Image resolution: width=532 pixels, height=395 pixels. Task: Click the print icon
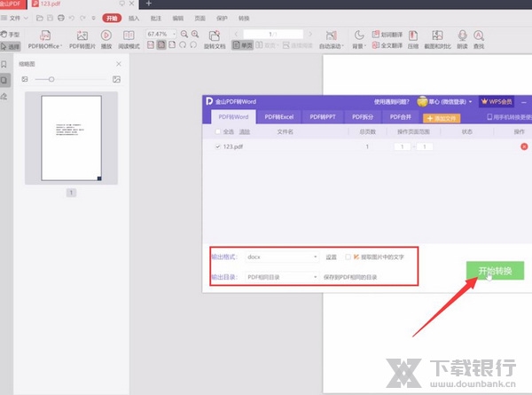click(x=61, y=18)
